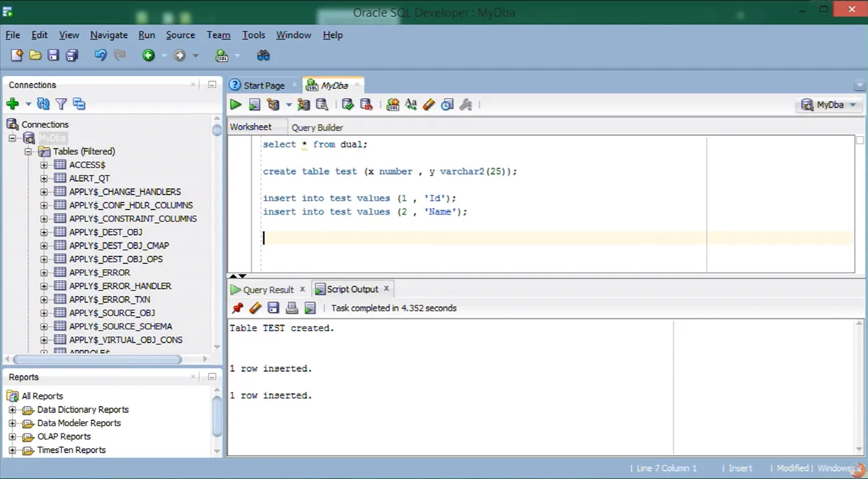This screenshot has height=479, width=868.
Task: Click the filter funnel icon in the Connections panel
Action: (61, 104)
